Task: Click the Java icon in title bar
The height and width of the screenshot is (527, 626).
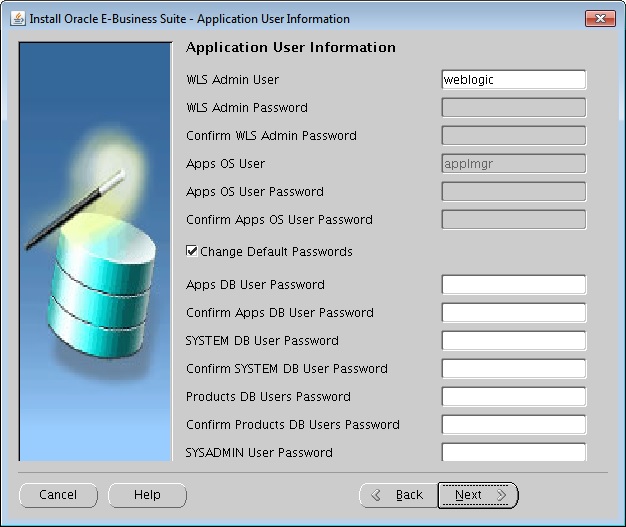Action: [x=18, y=19]
